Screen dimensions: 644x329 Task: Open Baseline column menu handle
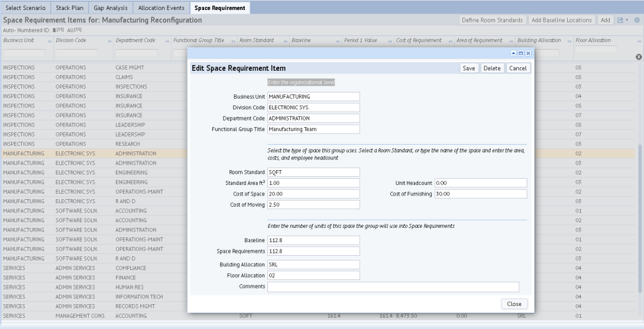point(338,41)
